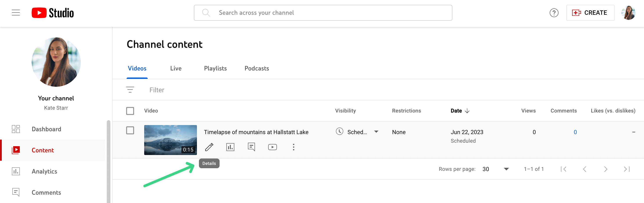The width and height of the screenshot is (644, 203).
Task: Switch to the Playlists tab
Action: pyautogui.click(x=215, y=68)
